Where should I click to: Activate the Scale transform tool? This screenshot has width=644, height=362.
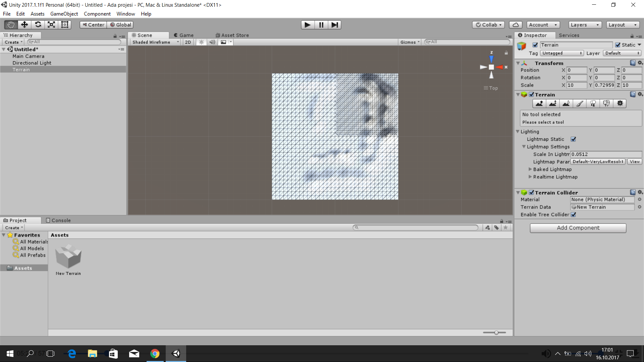(x=51, y=25)
